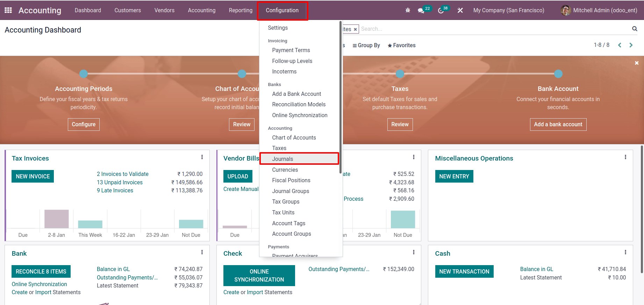
Task: Go to next page arrow
Action: coord(631,45)
